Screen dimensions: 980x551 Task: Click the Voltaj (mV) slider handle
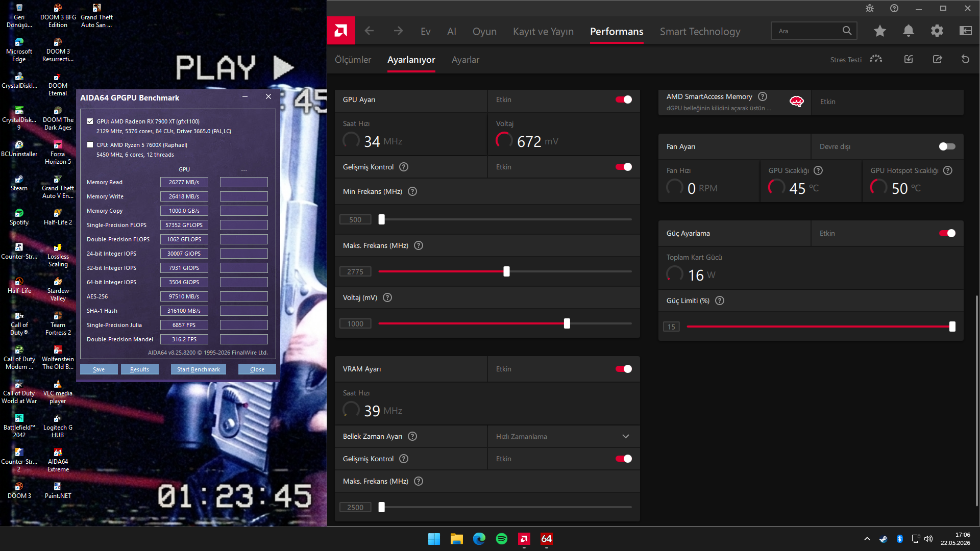pyautogui.click(x=567, y=323)
